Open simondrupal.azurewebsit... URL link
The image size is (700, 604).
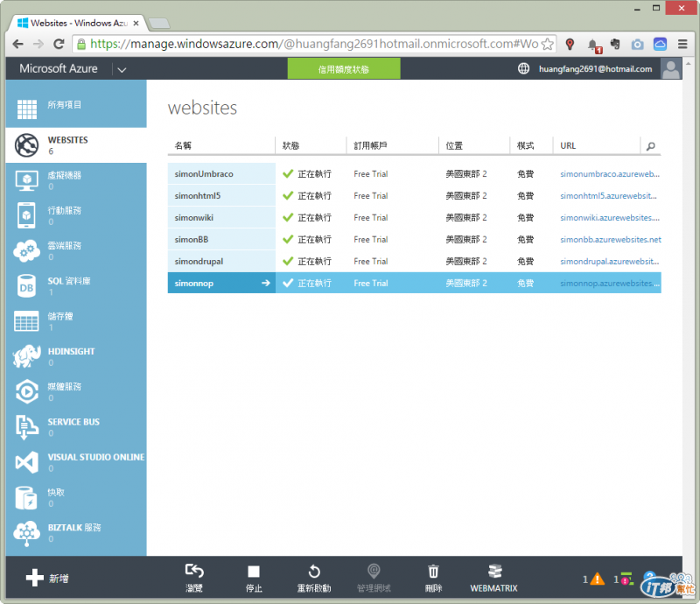pyautogui.click(x=609, y=262)
